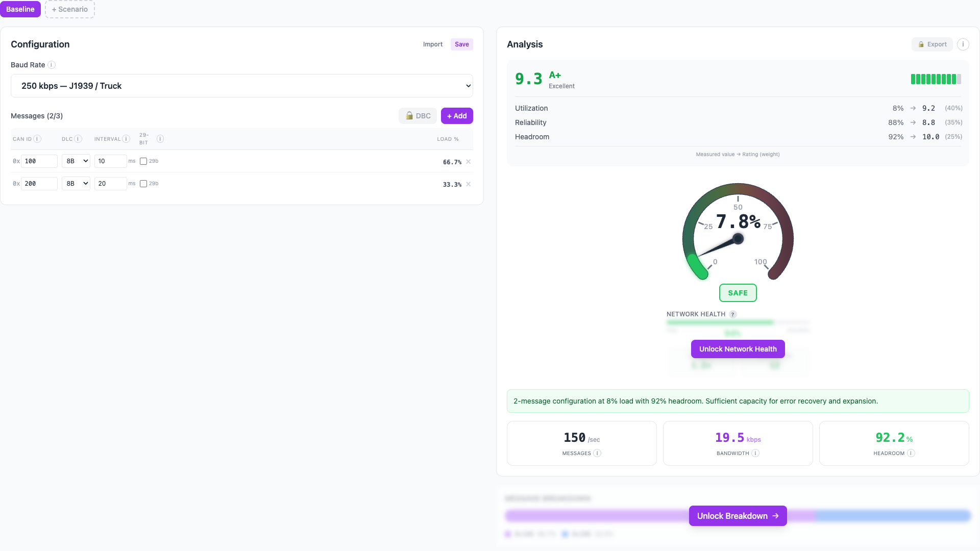Enable 29-bit ID for message 0x100

(143, 161)
